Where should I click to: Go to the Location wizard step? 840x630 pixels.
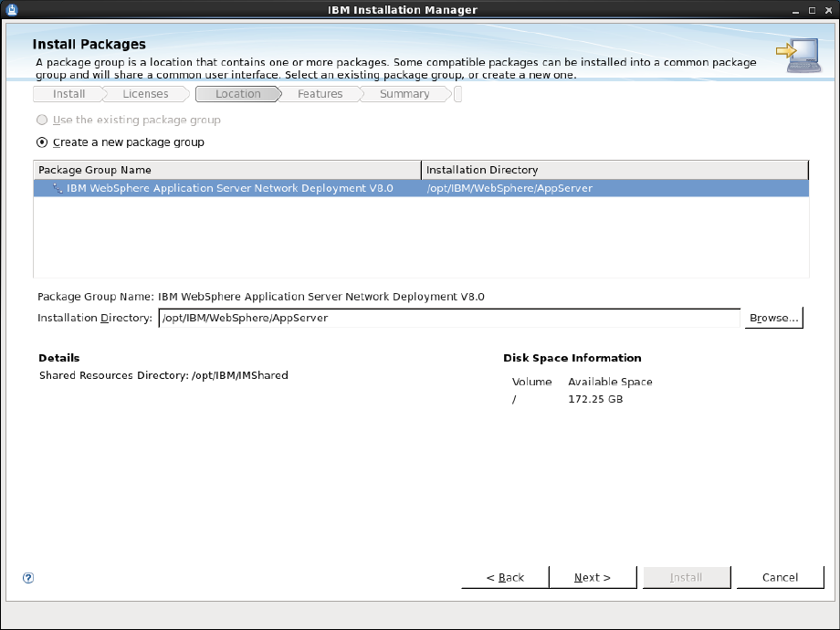238,94
